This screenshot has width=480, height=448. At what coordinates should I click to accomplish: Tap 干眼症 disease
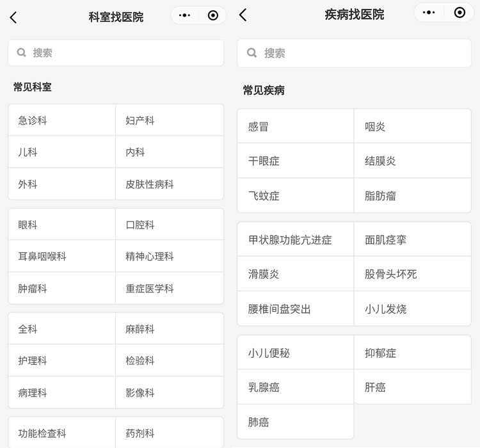click(296, 161)
